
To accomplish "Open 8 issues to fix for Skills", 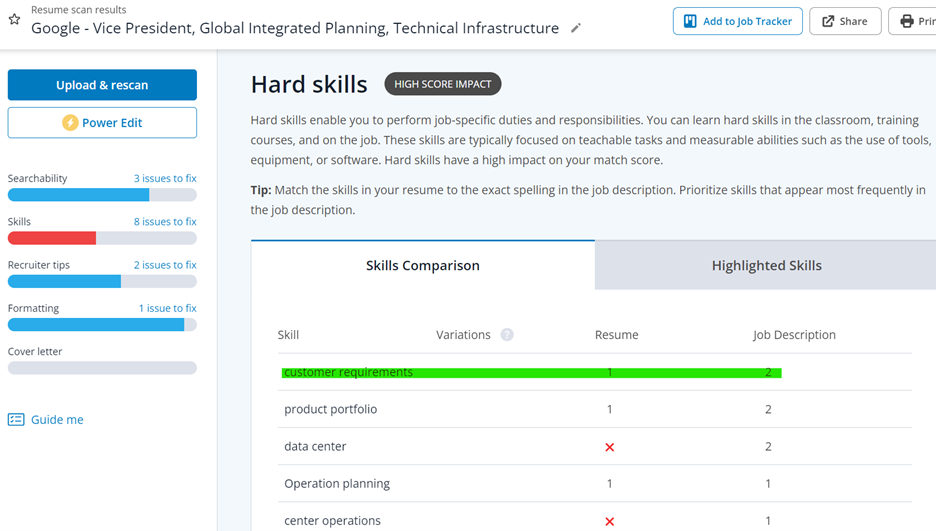I will pyautogui.click(x=165, y=221).
